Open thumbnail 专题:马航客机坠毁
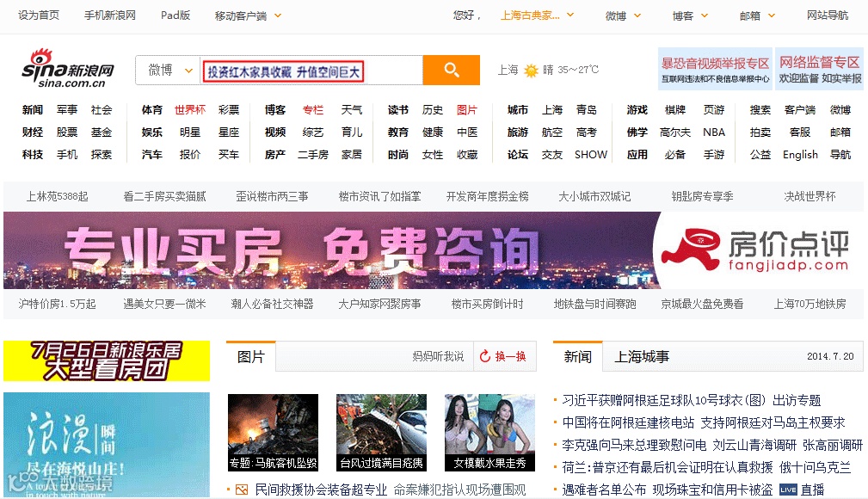The height and width of the screenshot is (499, 868). coord(273,433)
